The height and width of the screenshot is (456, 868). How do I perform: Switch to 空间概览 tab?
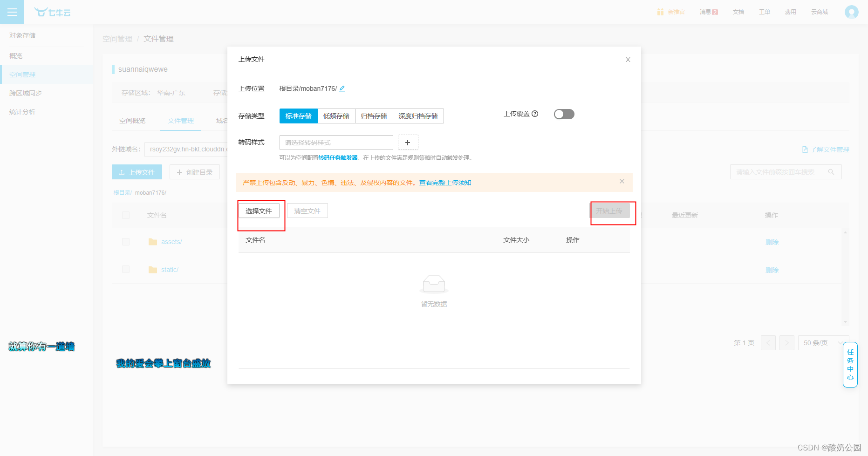[132, 121]
